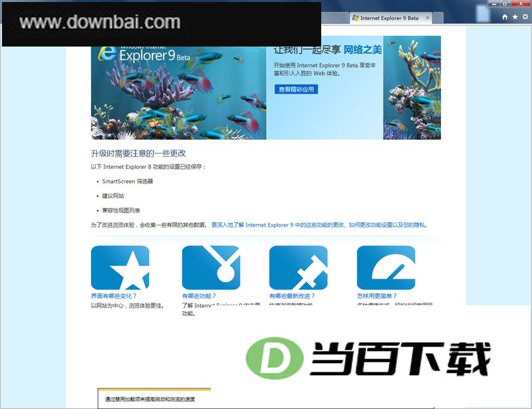Click the syringe icon for latest improvements
Viewport: 532px width, 409px height.
[298, 267]
